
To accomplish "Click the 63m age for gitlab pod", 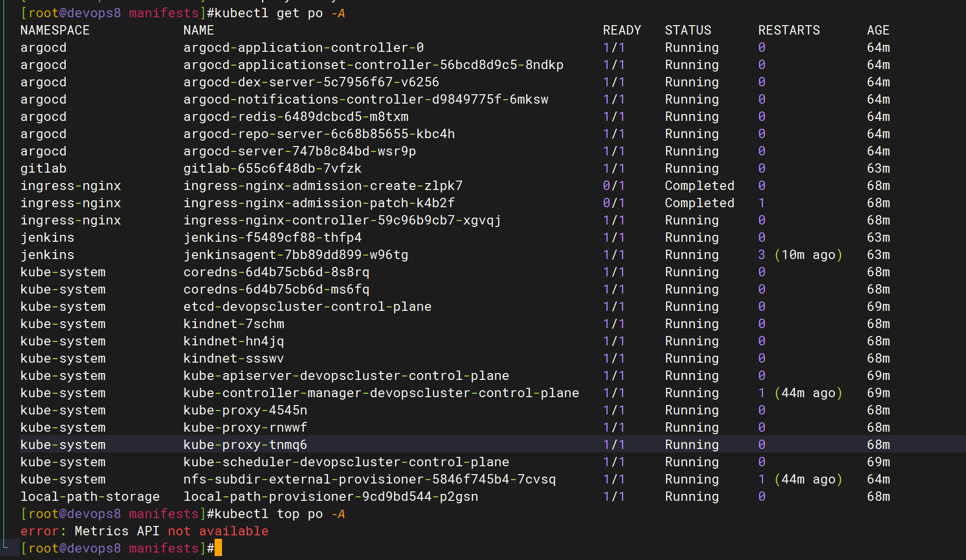I will click(x=879, y=168).
